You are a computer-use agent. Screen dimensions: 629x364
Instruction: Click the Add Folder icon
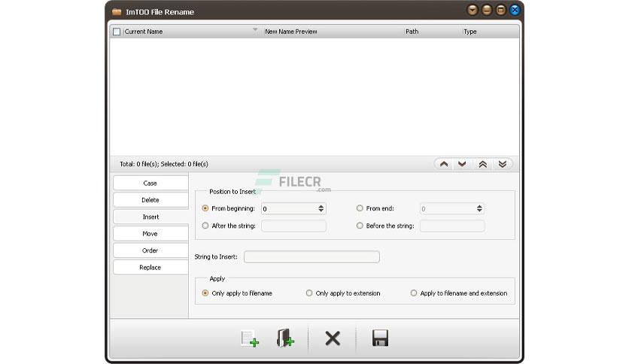click(x=285, y=338)
